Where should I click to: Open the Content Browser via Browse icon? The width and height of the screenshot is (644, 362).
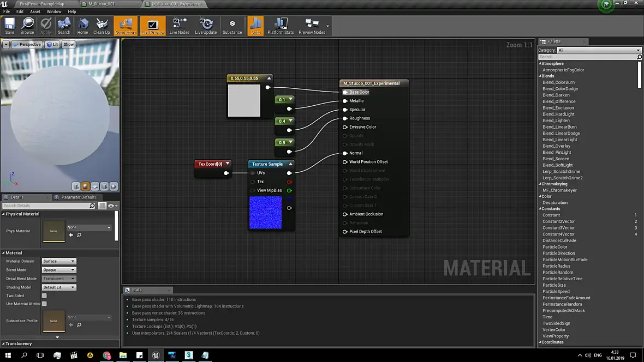[x=27, y=26]
